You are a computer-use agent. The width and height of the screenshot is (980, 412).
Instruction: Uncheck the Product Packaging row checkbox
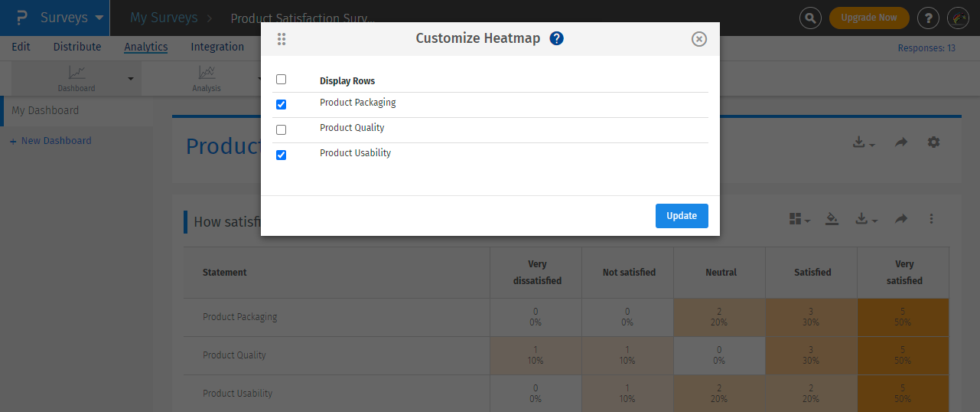281,104
